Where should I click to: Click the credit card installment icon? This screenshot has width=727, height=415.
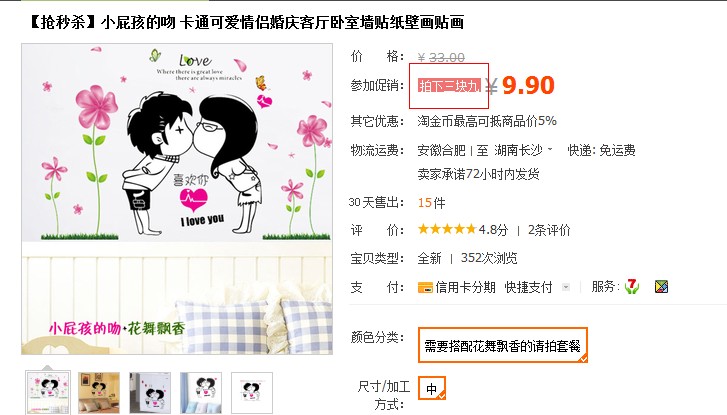tap(425, 287)
